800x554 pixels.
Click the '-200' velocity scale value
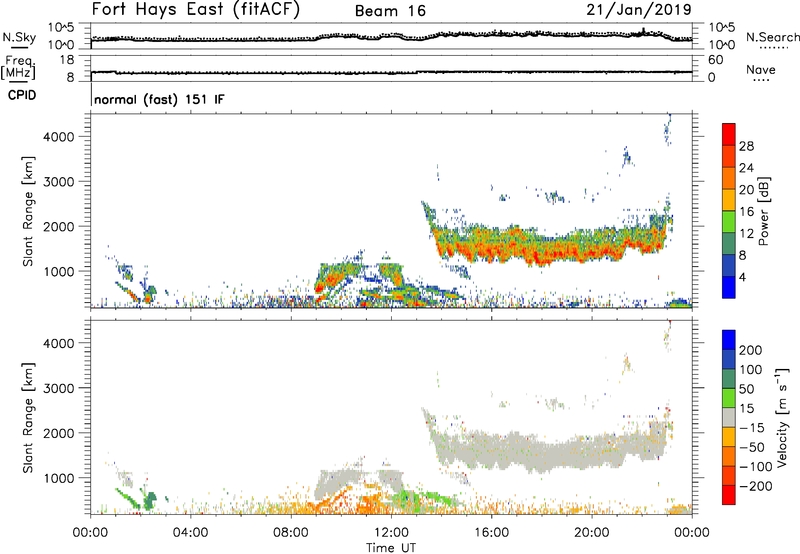point(755,486)
